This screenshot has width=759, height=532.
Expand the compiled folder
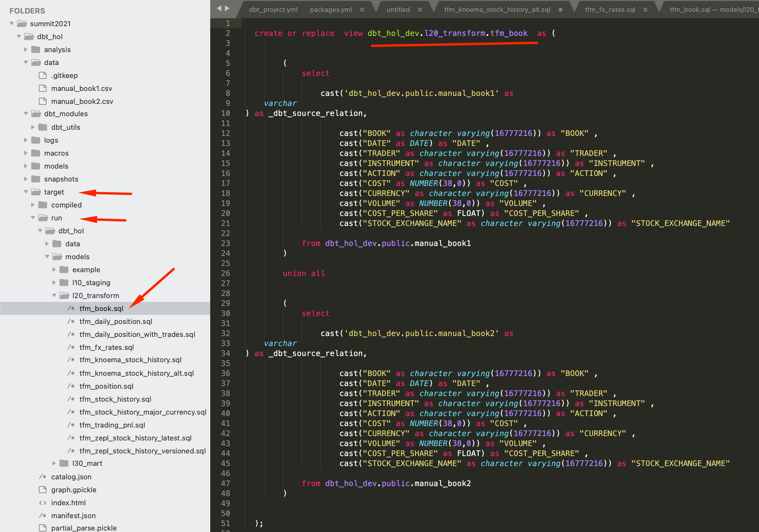(x=33, y=205)
